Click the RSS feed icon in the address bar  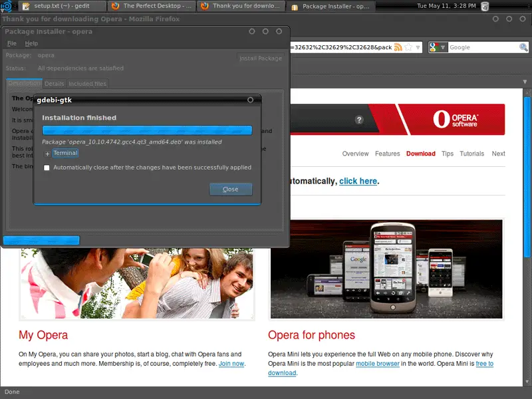[x=398, y=47]
